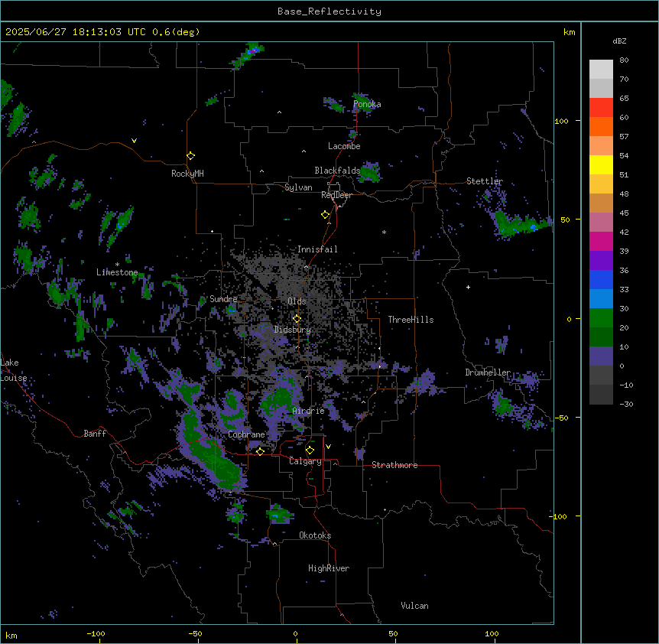The height and width of the screenshot is (644, 659).
Task: Click the yellow diamond marker above Calgary
Action: pyautogui.click(x=310, y=450)
